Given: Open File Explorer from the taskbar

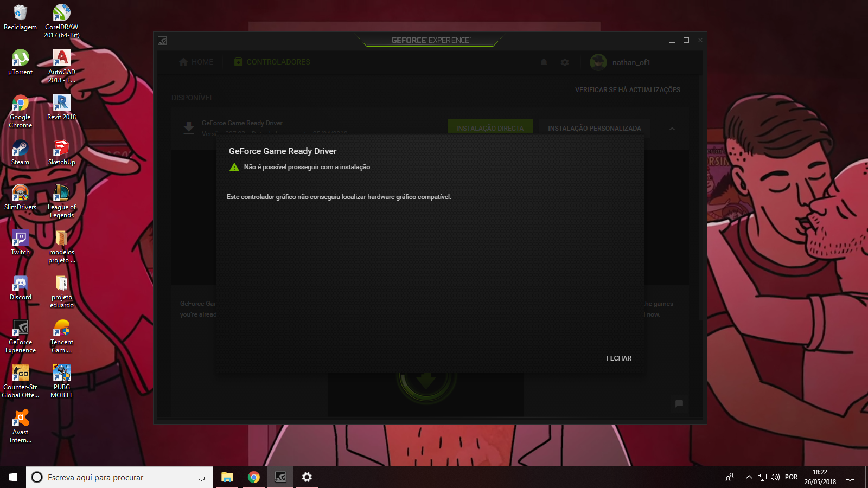Looking at the screenshot, I should 227,477.
